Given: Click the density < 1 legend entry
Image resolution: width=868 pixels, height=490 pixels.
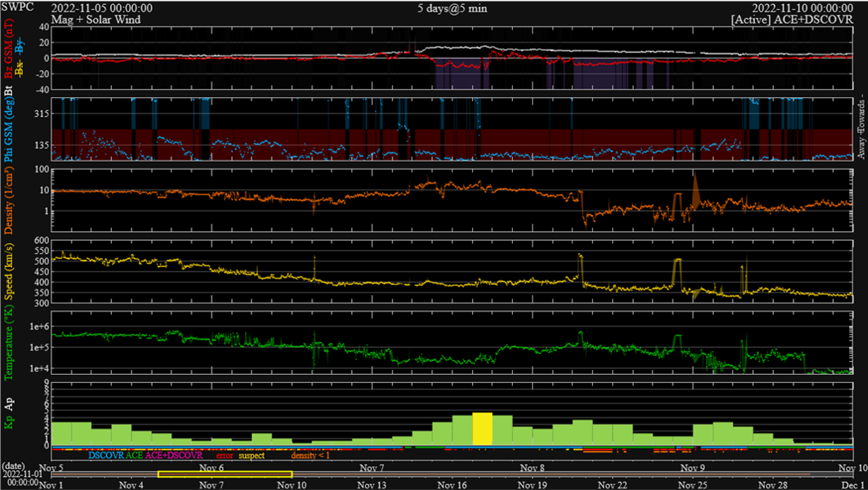Looking at the screenshot, I should coord(311,455).
